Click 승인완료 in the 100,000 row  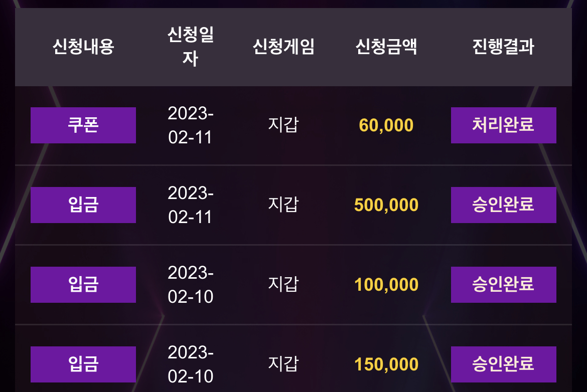(504, 285)
